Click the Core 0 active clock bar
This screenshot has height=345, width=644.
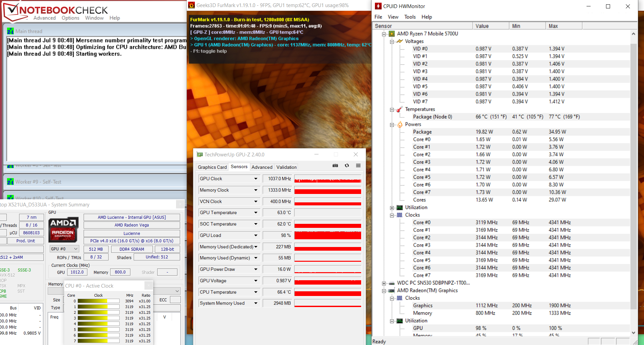click(98, 301)
